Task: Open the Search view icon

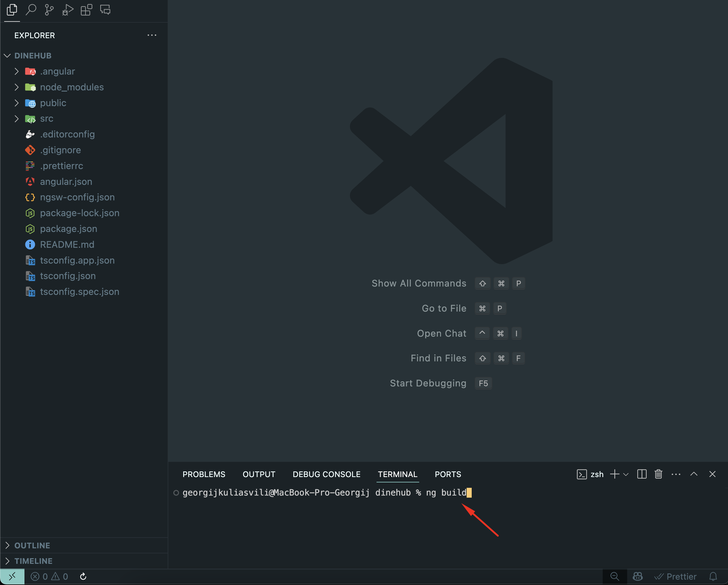Action: tap(31, 10)
